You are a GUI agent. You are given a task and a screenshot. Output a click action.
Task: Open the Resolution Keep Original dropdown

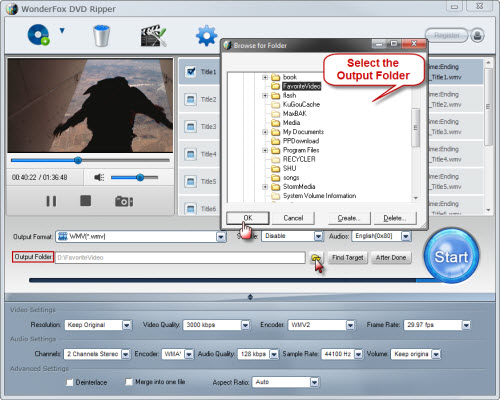(x=127, y=325)
